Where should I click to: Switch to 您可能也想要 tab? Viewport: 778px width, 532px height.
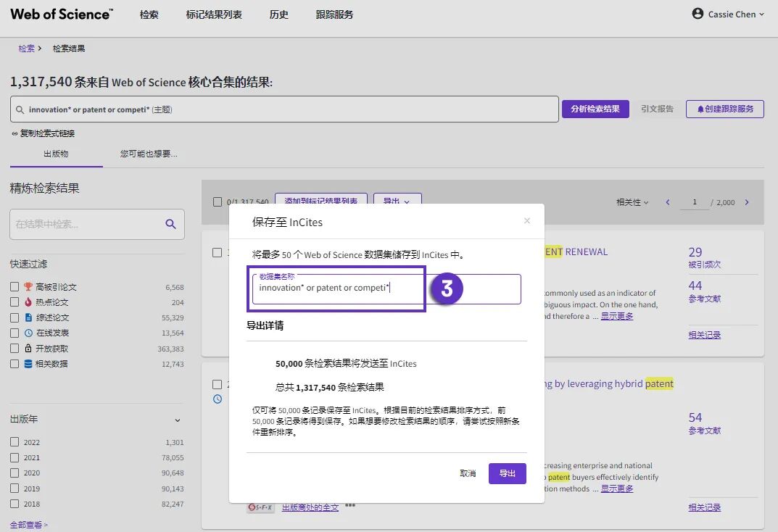[149, 154]
